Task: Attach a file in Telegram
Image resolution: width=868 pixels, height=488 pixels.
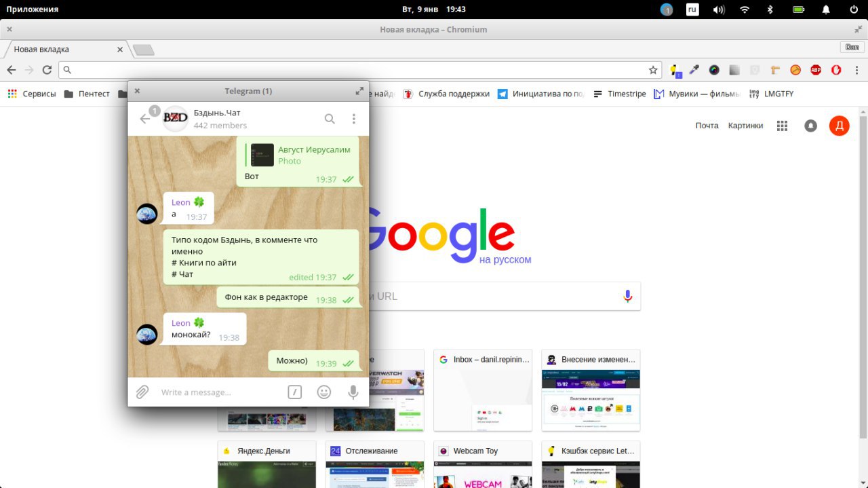Action: (x=142, y=392)
